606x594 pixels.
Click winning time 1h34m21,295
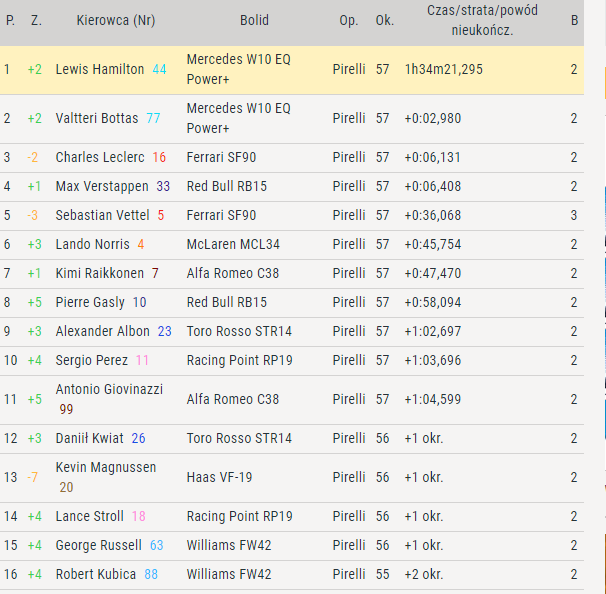[x=444, y=70]
